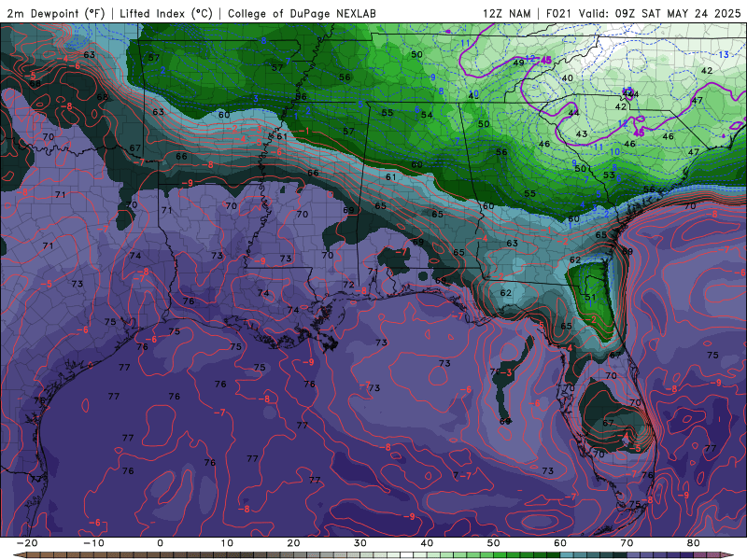Click the "20" label on color scale
This screenshot has width=747, height=560.
click(293, 543)
